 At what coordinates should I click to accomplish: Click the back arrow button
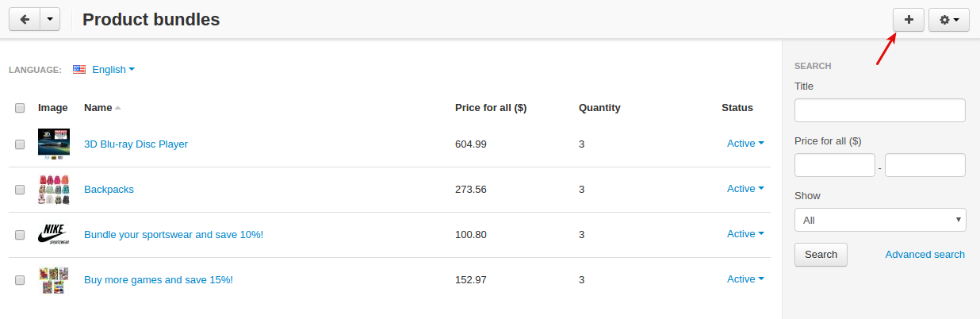pyautogui.click(x=24, y=20)
